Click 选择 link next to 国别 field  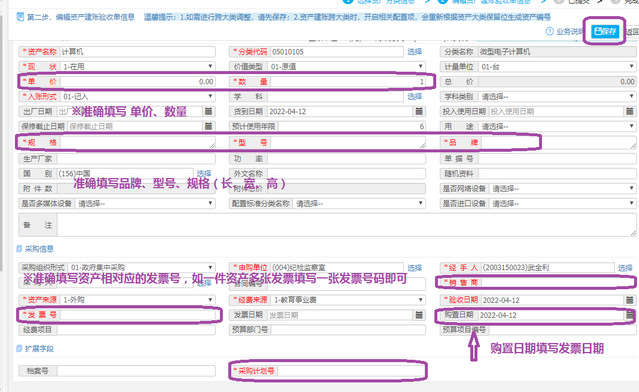204,174
